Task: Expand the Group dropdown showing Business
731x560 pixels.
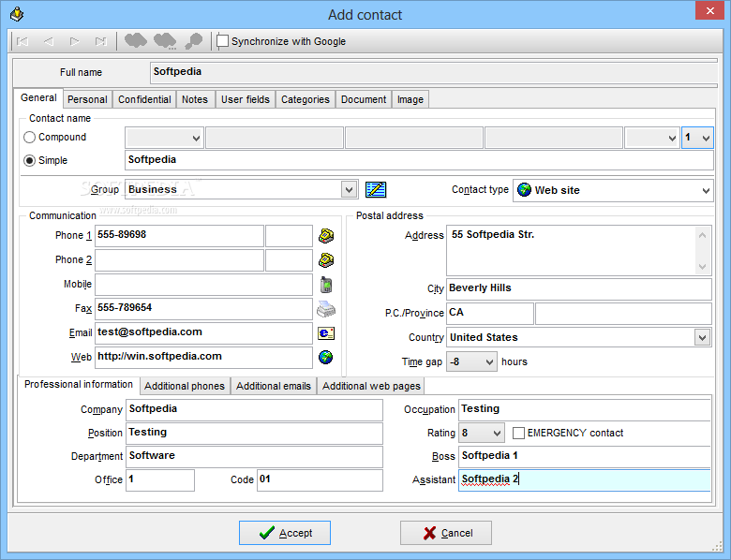Action: [349, 189]
